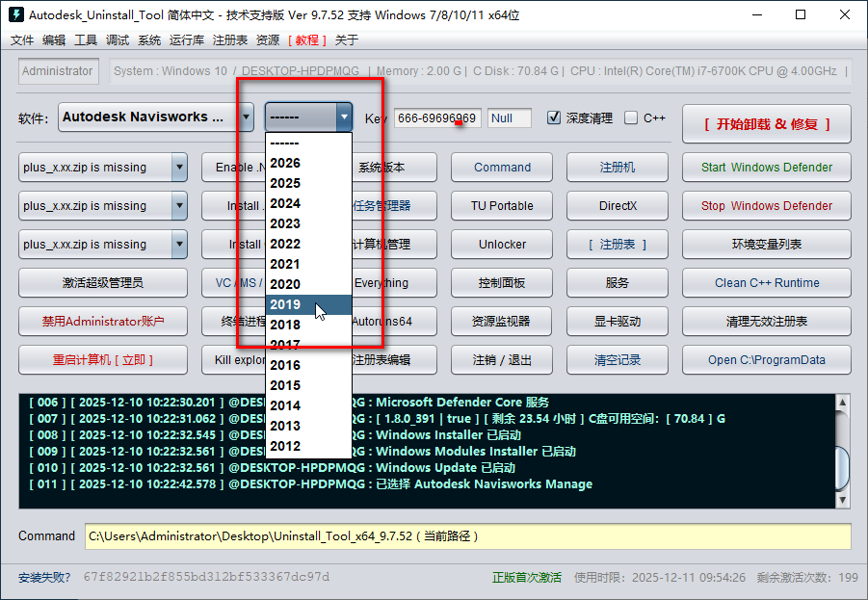Select version 2025 in the list
Screen dimensions: 868x600
point(308,183)
